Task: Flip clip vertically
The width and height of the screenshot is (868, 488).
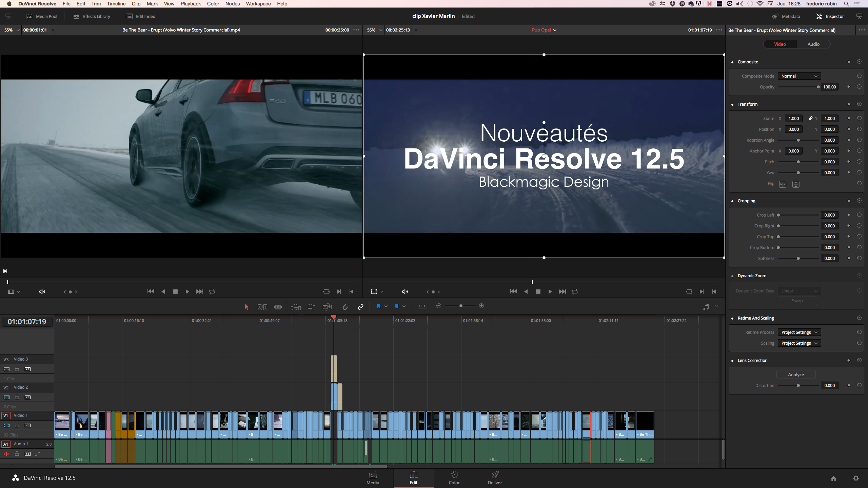Action: click(796, 184)
